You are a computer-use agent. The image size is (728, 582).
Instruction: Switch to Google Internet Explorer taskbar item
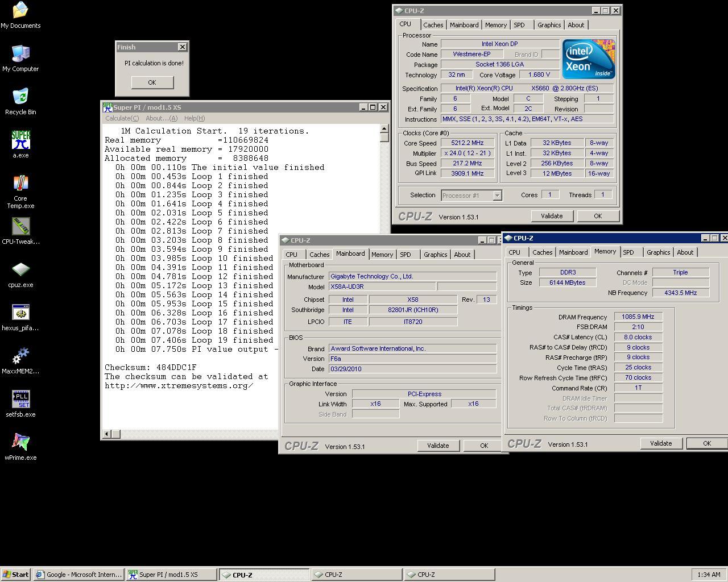point(79,575)
